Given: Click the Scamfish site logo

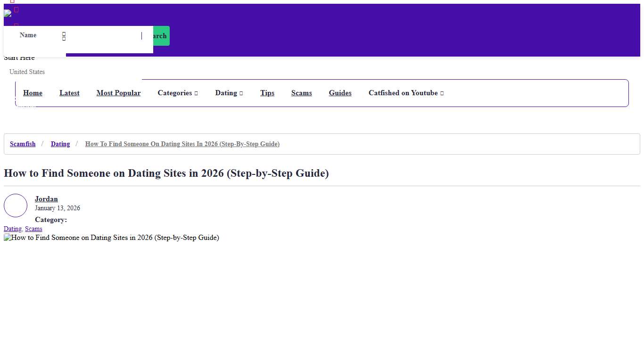Looking at the screenshot, I should (x=8, y=13).
